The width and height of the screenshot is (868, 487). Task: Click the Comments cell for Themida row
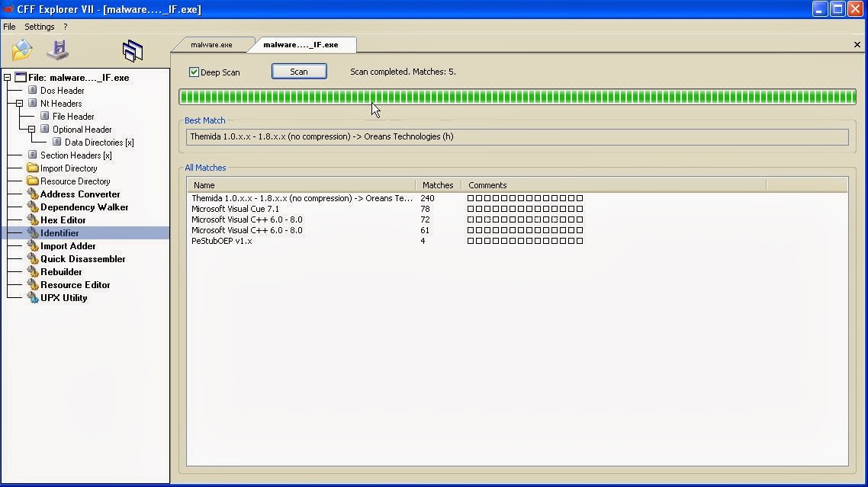(x=525, y=198)
